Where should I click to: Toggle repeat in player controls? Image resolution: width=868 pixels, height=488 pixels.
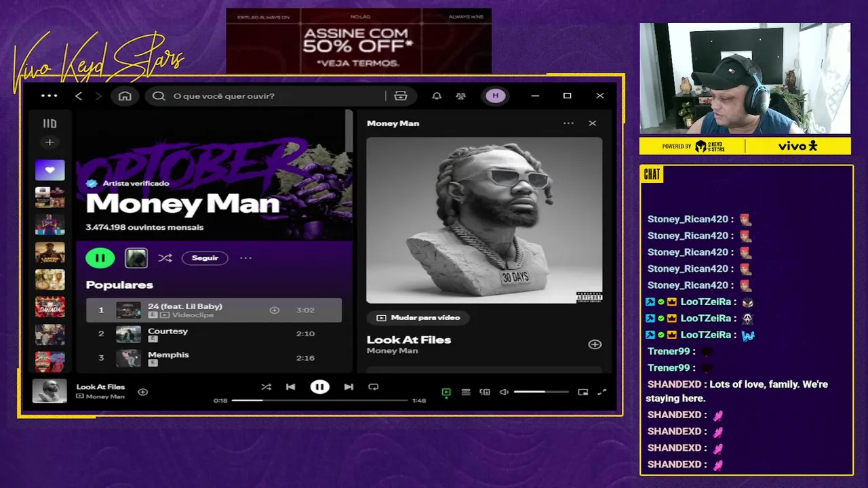click(x=373, y=387)
